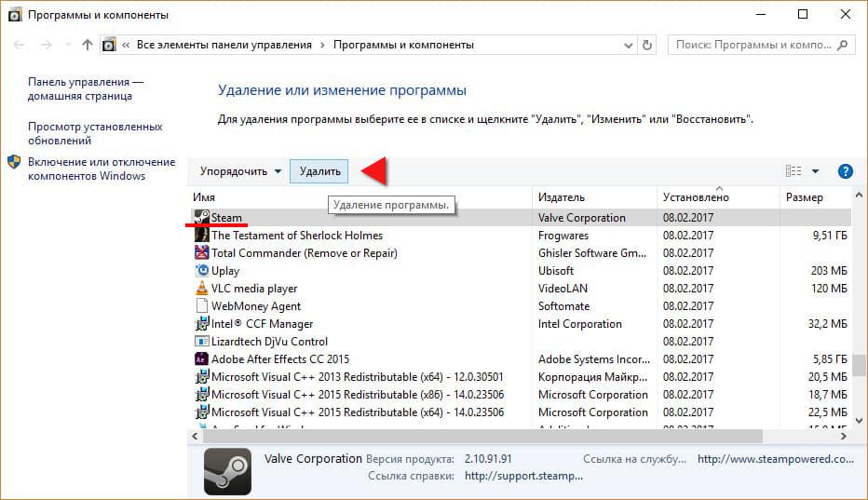Screen dimensions: 868x500
Task: Select the Uplay entry name
Action: pyautogui.click(x=225, y=271)
